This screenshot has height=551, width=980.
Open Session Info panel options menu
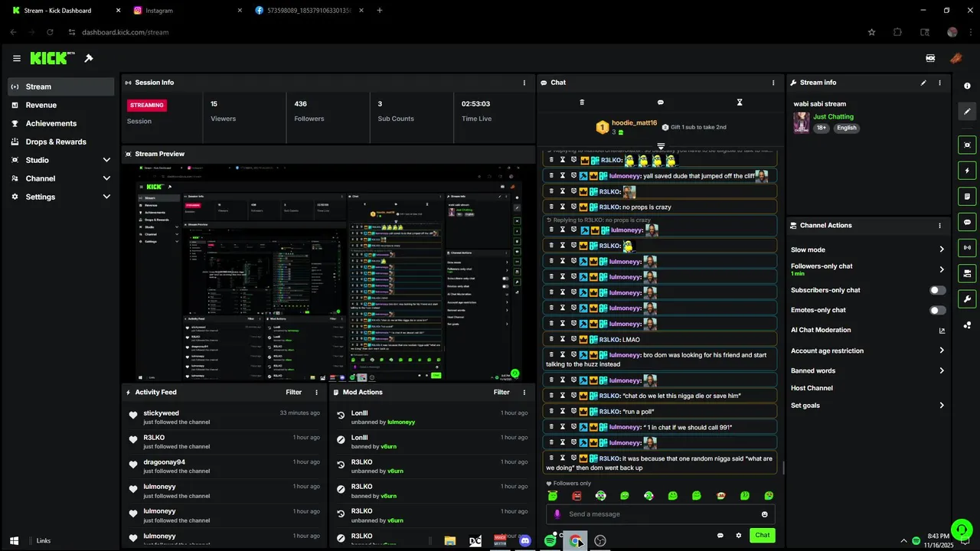pyautogui.click(x=524, y=83)
